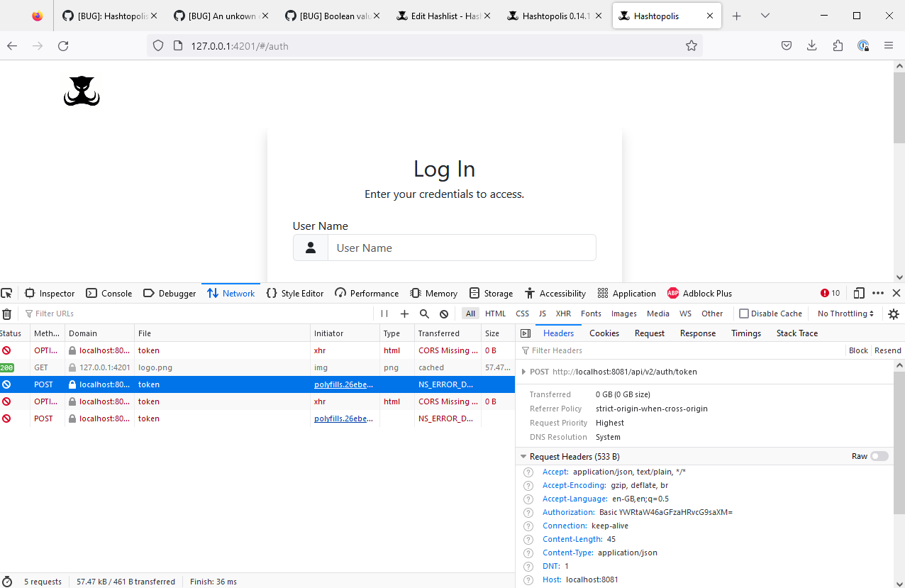Screen dimensions: 905x588
Task: Activate the pick element inspector icon
Action: [7, 293]
